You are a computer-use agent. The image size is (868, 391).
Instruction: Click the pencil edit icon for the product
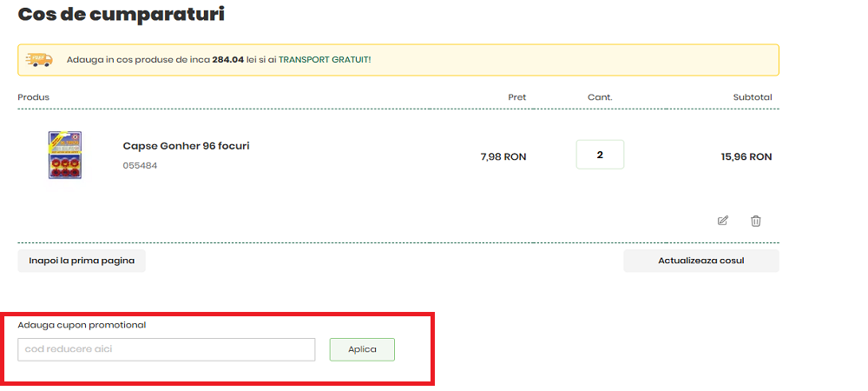point(723,221)
